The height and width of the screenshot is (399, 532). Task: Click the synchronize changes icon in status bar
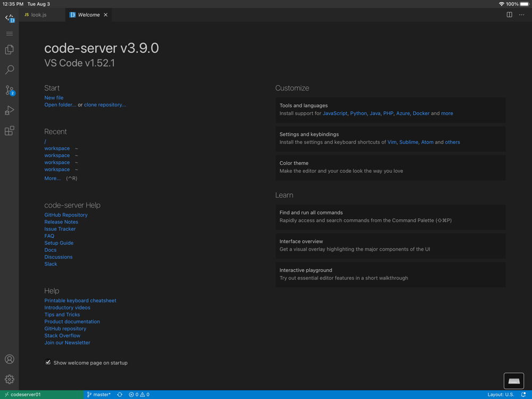(120, 395)
